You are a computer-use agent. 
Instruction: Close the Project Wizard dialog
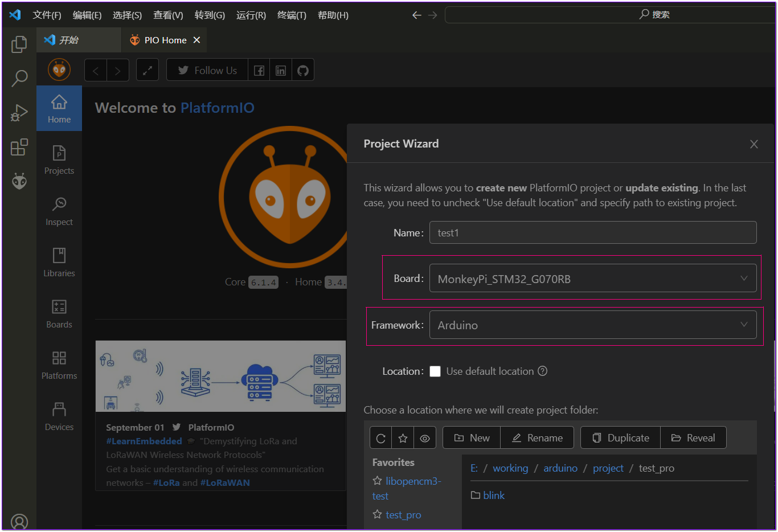point(754,144)
